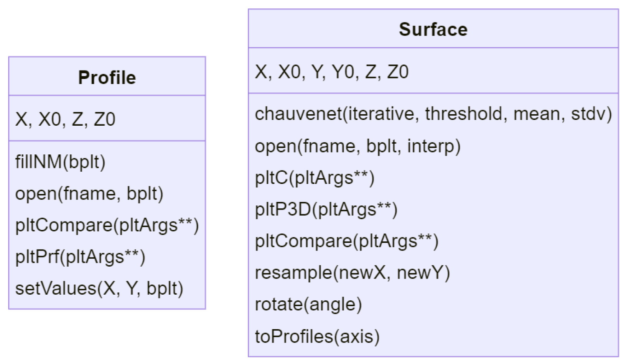Select resample(newX, newY) method
The image size is (626, 364).
[x=352, y=273]
